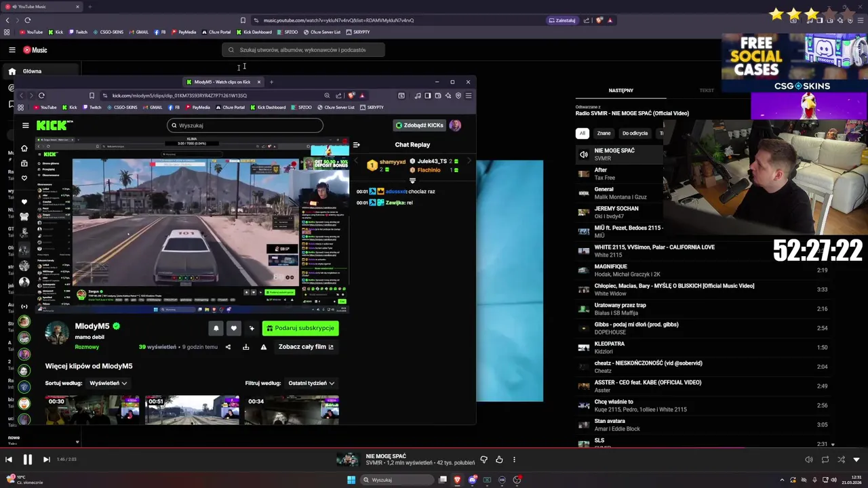
Task: Share the Kick clip
Action: click(x=228, y=347)
